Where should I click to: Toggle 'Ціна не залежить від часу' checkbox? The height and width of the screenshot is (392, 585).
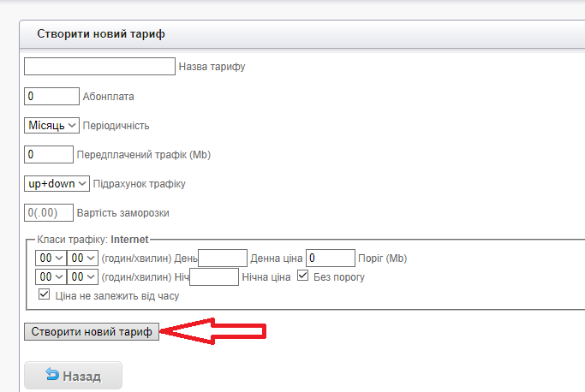click(x=45, y=295)
